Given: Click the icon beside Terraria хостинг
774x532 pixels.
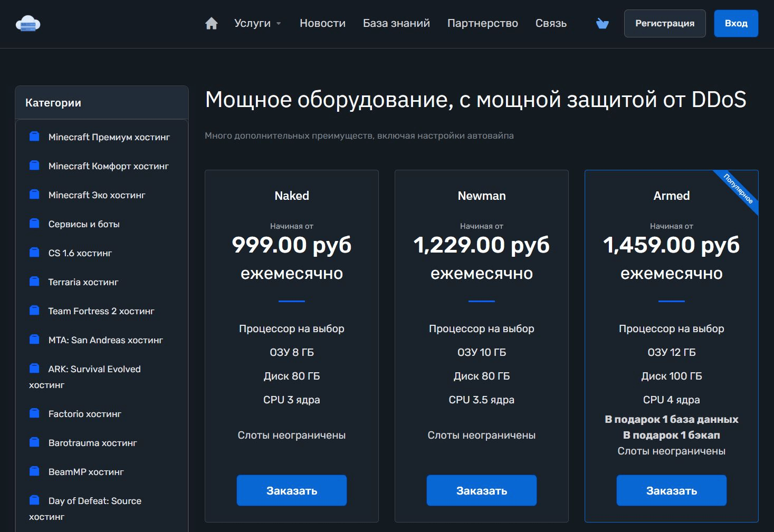Looking at the screenshot, I should (34, 282).
